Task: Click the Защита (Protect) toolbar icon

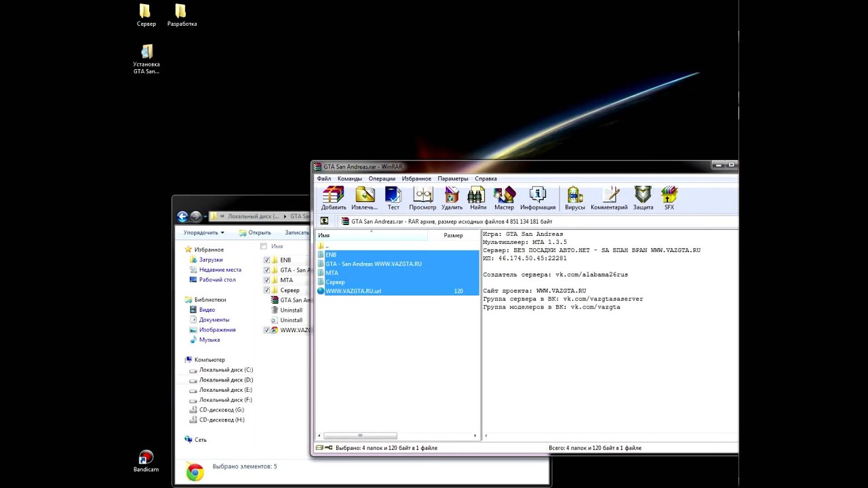Action: click(x=643, y=198)
